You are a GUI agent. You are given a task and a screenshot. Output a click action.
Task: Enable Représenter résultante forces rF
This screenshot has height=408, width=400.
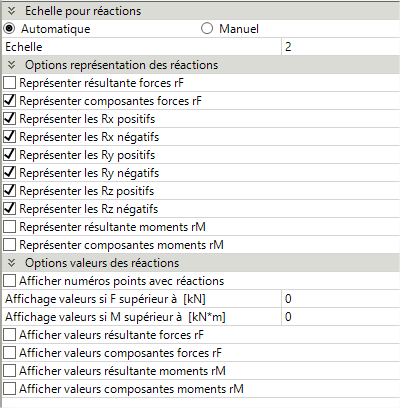click(9, 83)
